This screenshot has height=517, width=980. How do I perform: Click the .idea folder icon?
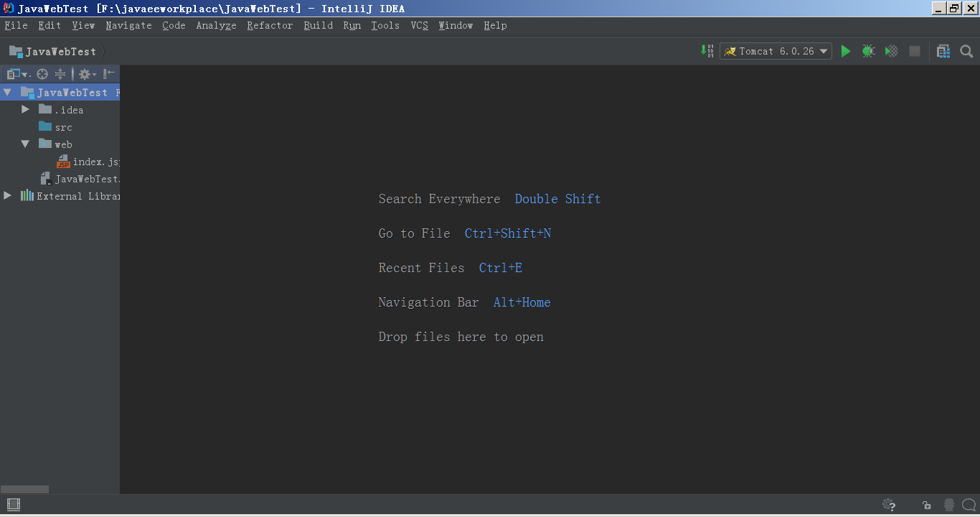pyautogui.click(x=45, y=109)
